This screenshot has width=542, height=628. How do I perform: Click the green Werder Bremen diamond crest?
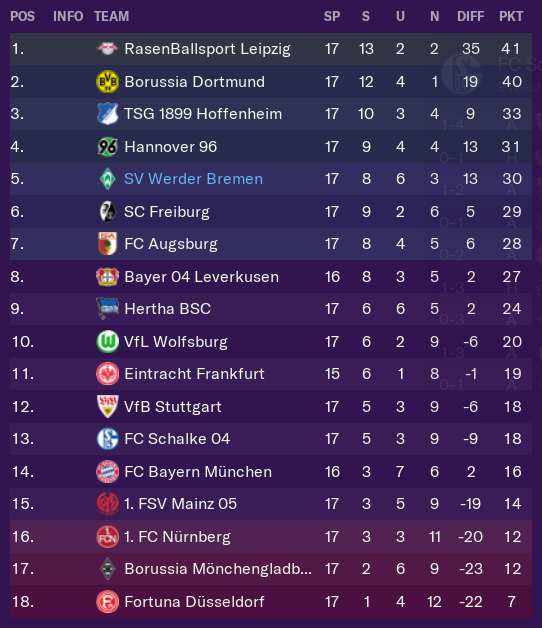(107, 179)
